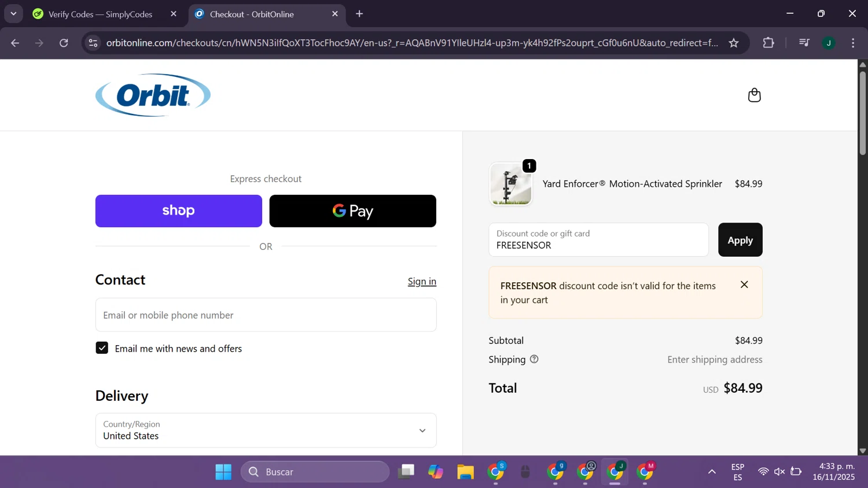Click the Buscar taskbar search box
868x488 pixels.
click(315, 472)
